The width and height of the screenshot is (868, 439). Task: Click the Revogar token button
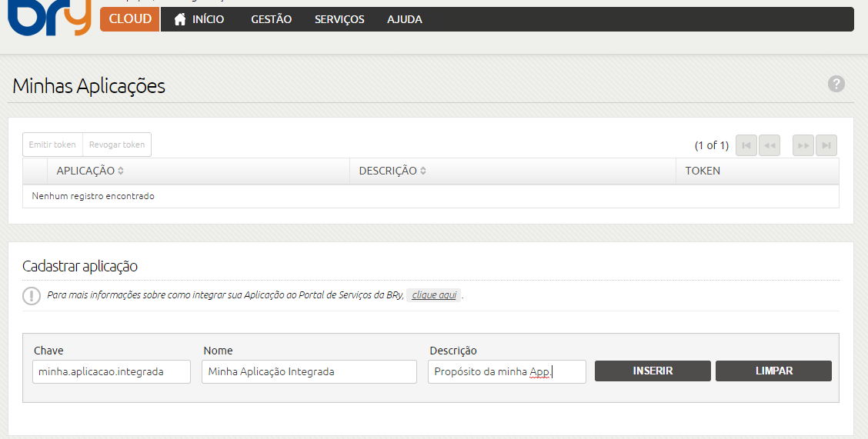[x=117, y=145]
